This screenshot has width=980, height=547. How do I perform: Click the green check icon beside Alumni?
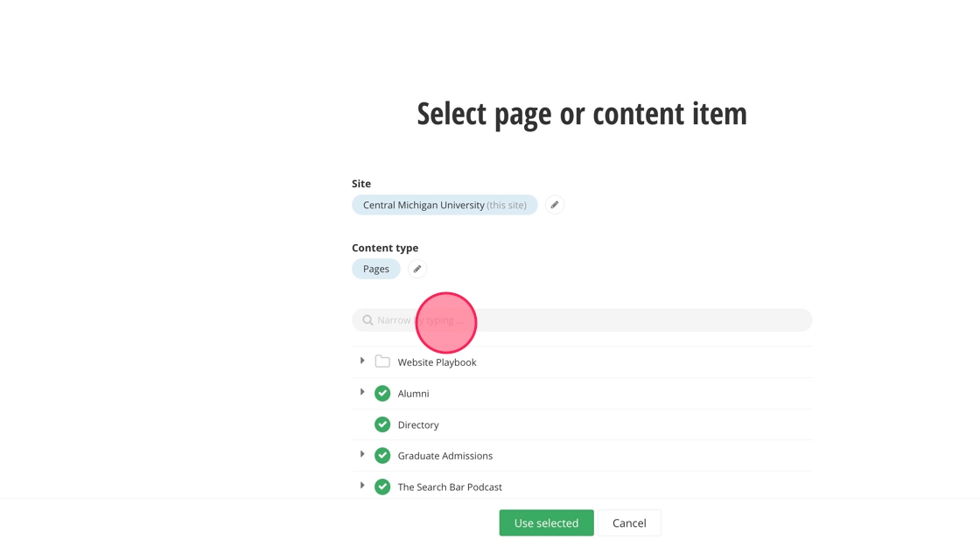pyautogui.click(x=382, y=394)
